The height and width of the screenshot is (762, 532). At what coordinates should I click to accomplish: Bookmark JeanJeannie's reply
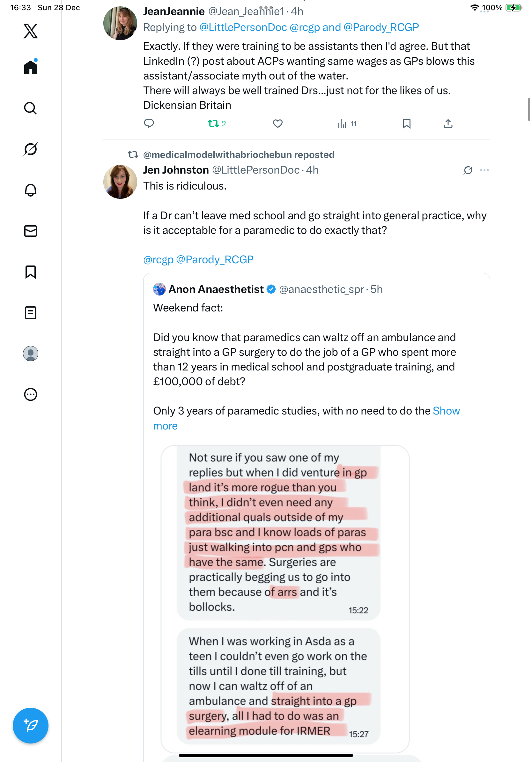pyautogui.click(x=406, y=124)
